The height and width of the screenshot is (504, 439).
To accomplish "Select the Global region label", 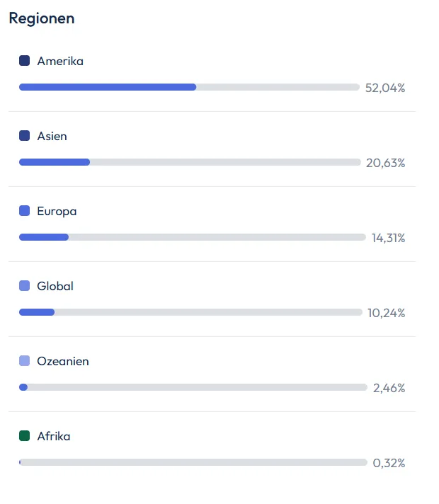I will pyautogui.click(x=55, y=286).
